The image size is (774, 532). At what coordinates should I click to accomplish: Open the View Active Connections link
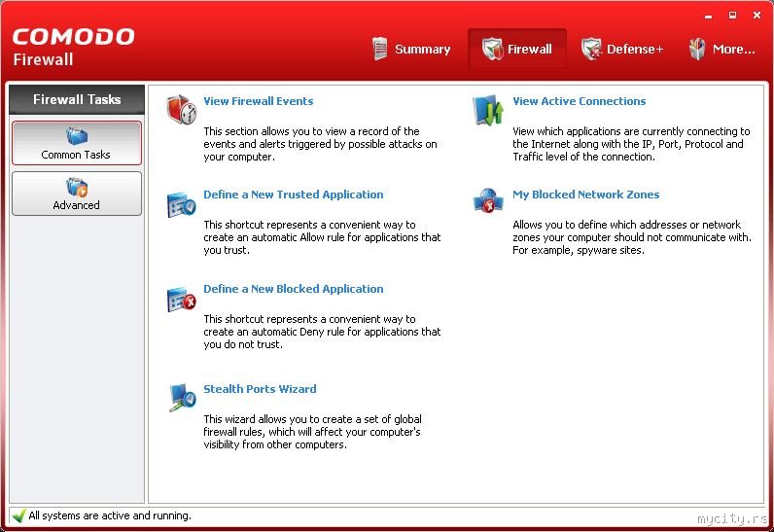tap(579, 101)
